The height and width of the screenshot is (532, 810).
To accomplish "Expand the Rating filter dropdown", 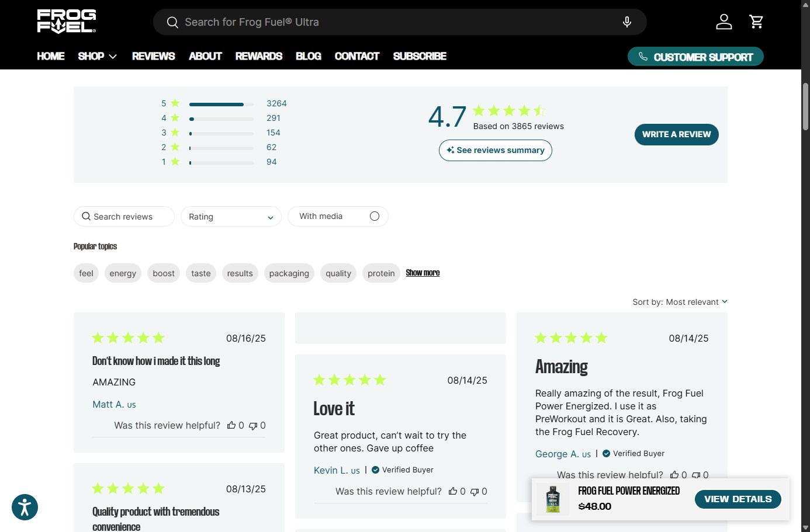I will [231, 217].
